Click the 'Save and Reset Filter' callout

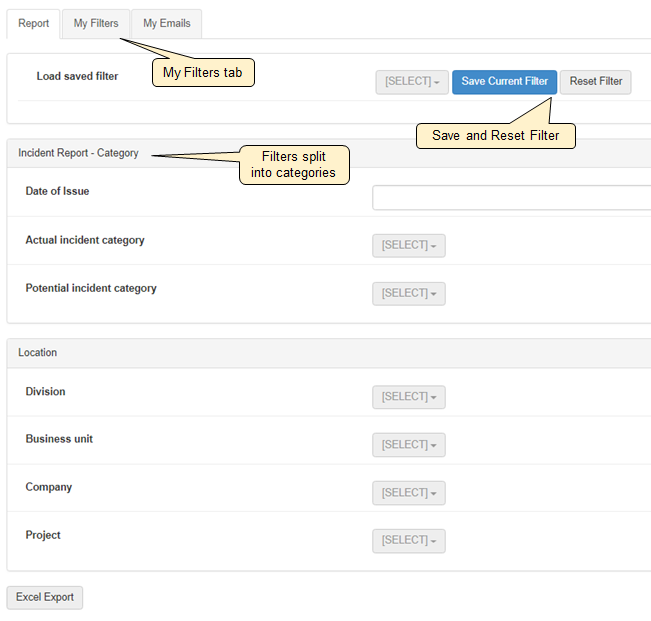tap(495, 136)
